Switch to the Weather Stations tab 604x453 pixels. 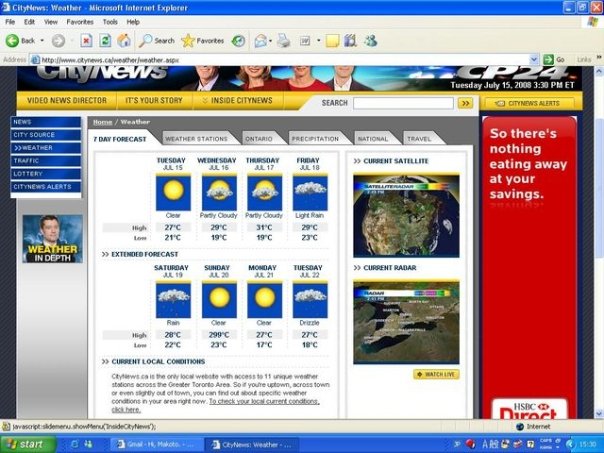(196, 139)
